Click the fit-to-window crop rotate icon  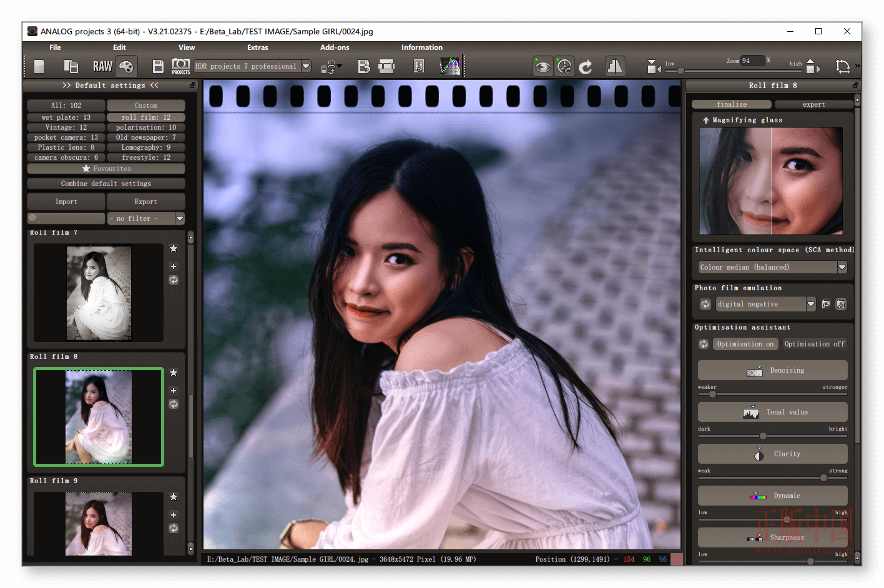(x=843, y=66)
